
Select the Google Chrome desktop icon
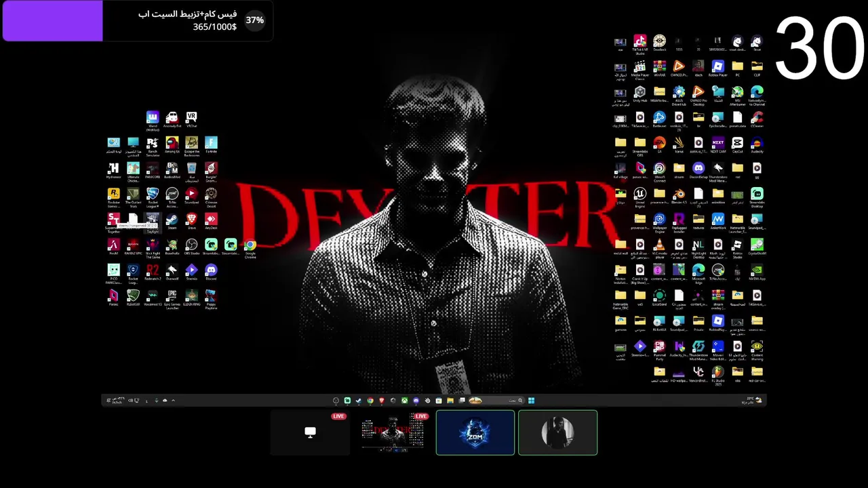click(x=250, y=247)
